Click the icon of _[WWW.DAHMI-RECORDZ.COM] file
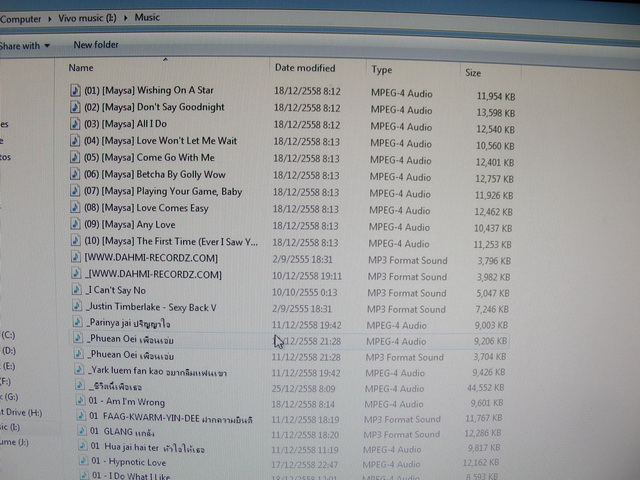 point(76,273)
